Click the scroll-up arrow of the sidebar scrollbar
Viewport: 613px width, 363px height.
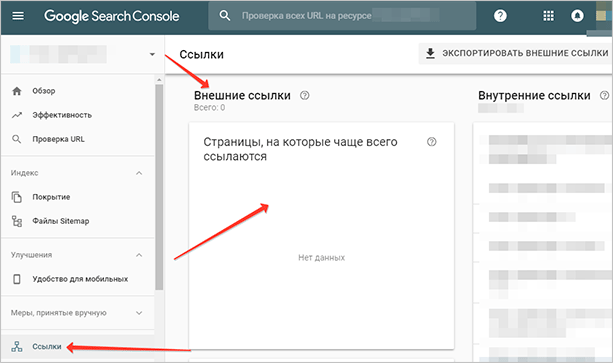159,80
